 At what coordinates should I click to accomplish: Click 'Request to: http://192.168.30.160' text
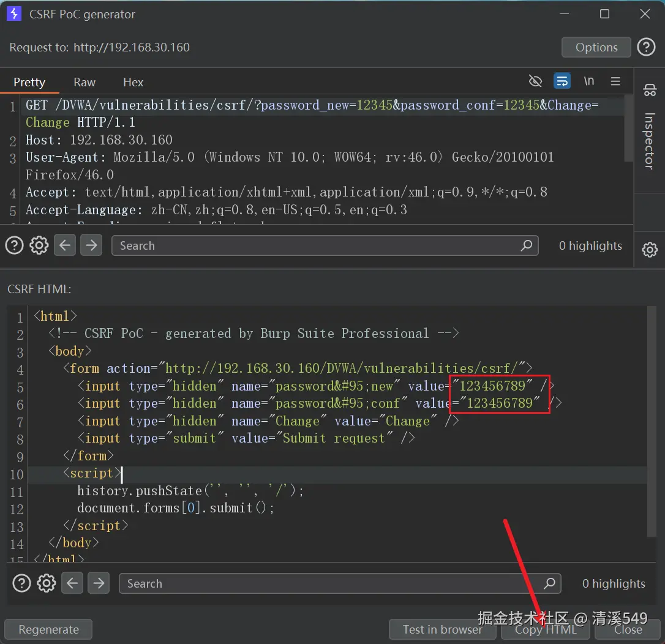pyautogui.click(x=100, y=47)
